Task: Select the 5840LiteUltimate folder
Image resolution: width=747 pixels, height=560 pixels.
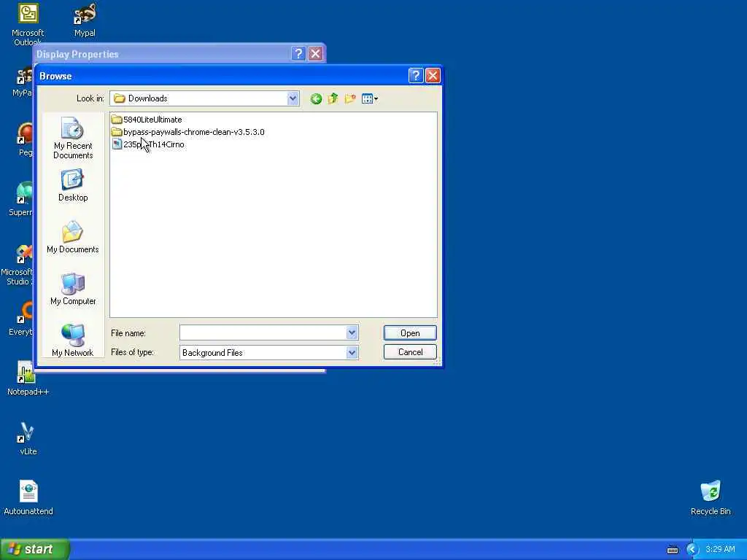Action: (147, 120)
